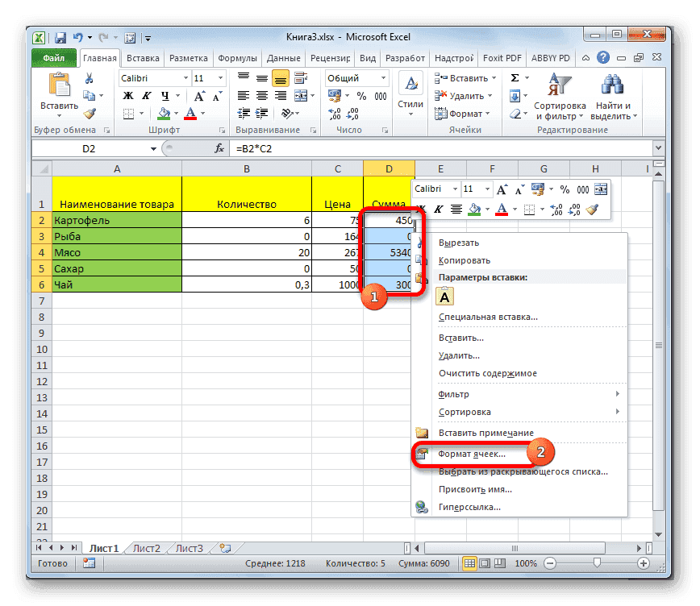The width and height of the screenshot is (700, 606).
Task: Click the Стили gallery icon
Action: coord(410,83)
